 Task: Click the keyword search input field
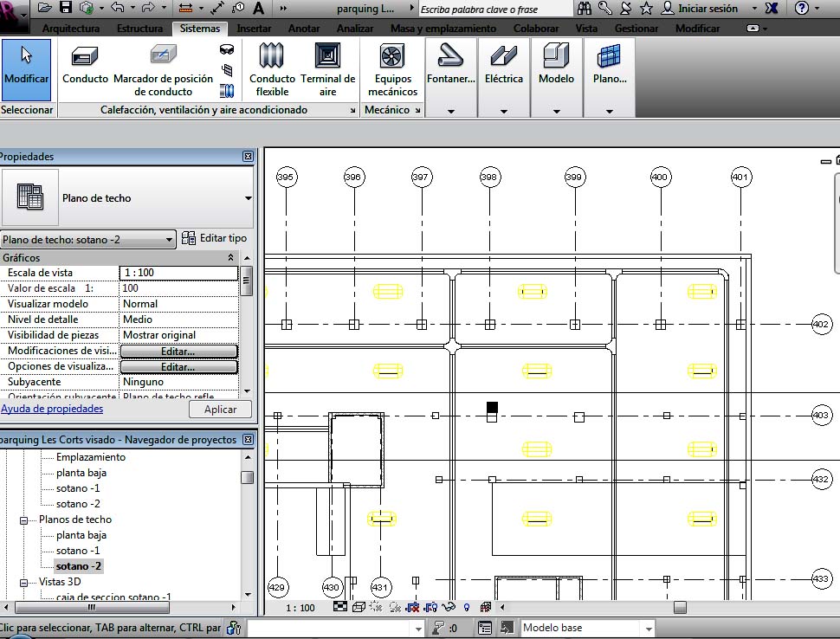point(494,9)
